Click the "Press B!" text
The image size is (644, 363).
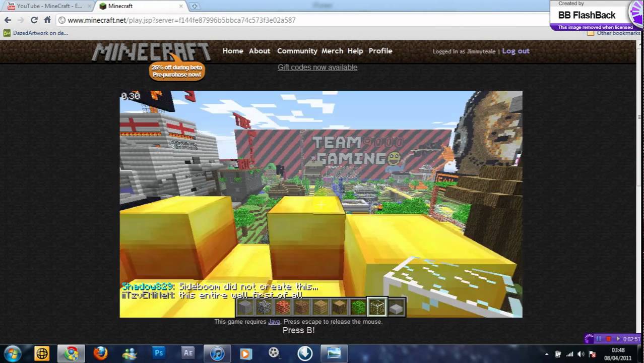pos(298,330)
